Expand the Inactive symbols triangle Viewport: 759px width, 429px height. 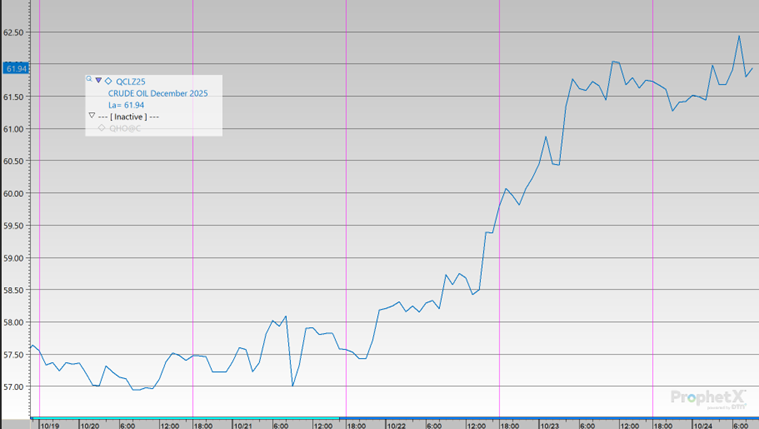click(91, 116)
